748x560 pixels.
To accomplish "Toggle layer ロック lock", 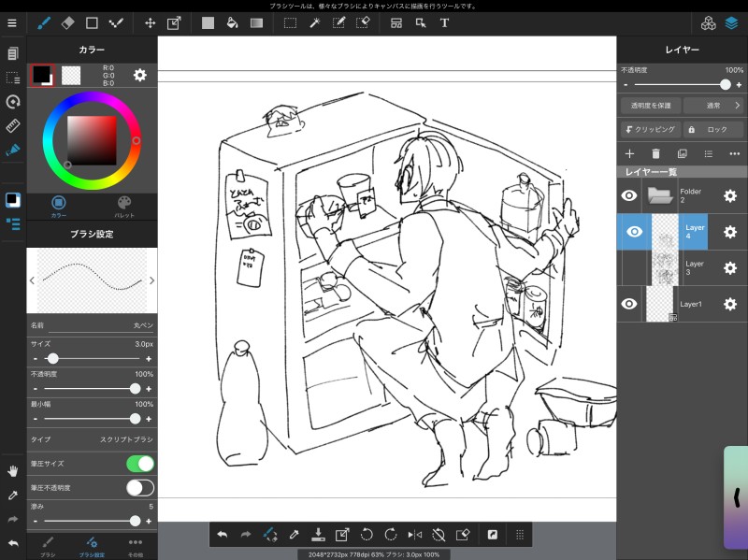I will point(713,129).
